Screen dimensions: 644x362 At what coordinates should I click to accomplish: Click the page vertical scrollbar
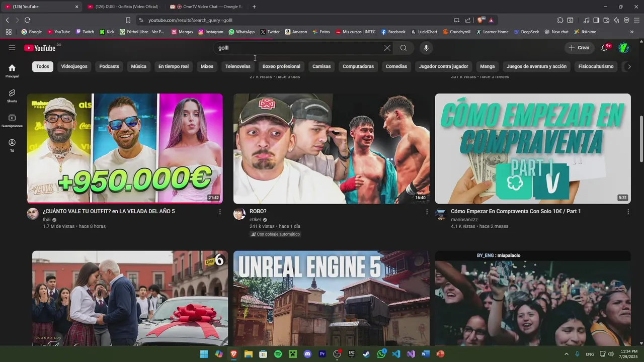(641, 139)
